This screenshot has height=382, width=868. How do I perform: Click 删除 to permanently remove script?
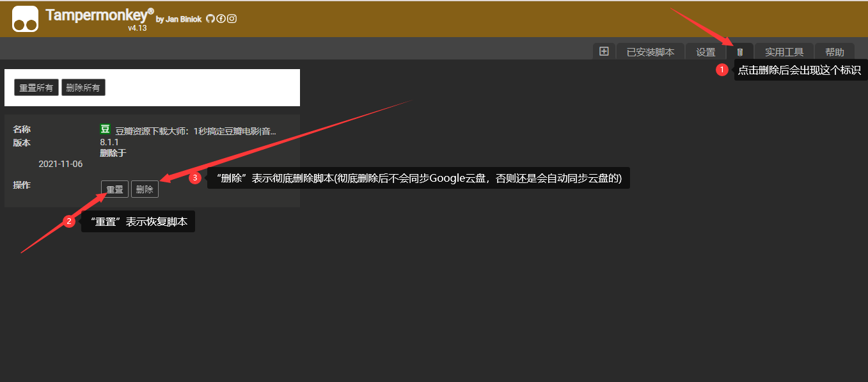[145, 189]
